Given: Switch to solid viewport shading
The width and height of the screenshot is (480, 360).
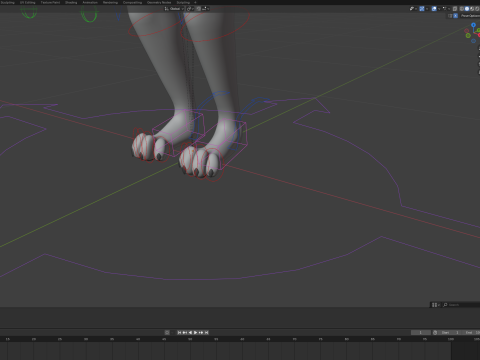Looking at the screenshot, I should [x=467, y=9].
